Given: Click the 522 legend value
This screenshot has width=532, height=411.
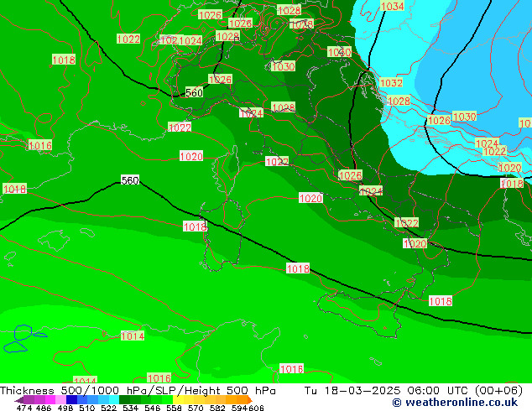Looking at the screenshot, I should tap(108, 408).
